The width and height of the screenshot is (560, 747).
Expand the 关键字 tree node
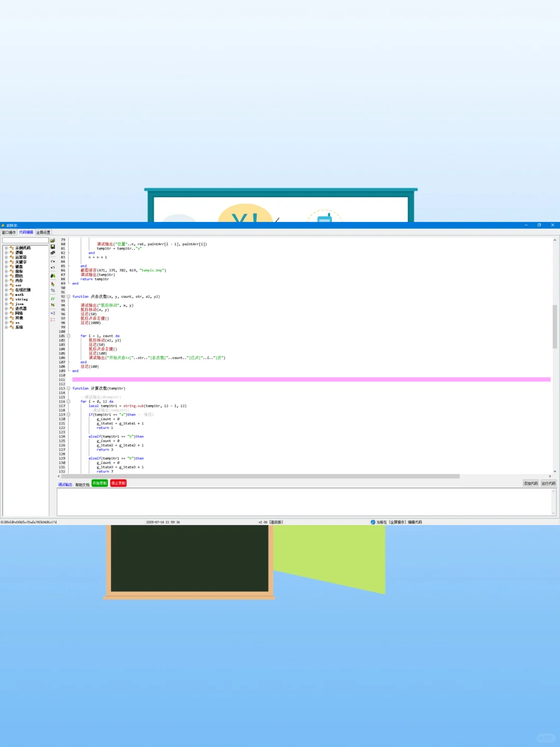pos(6,262)
